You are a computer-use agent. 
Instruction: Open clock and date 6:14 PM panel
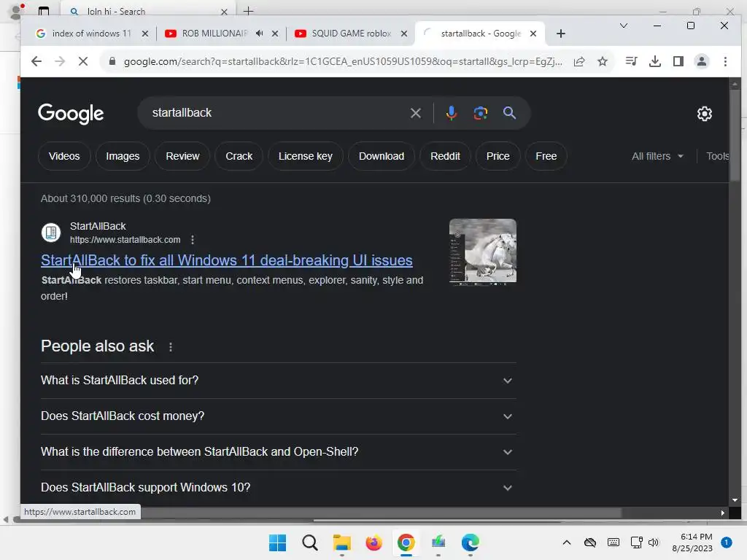(692, 542)
